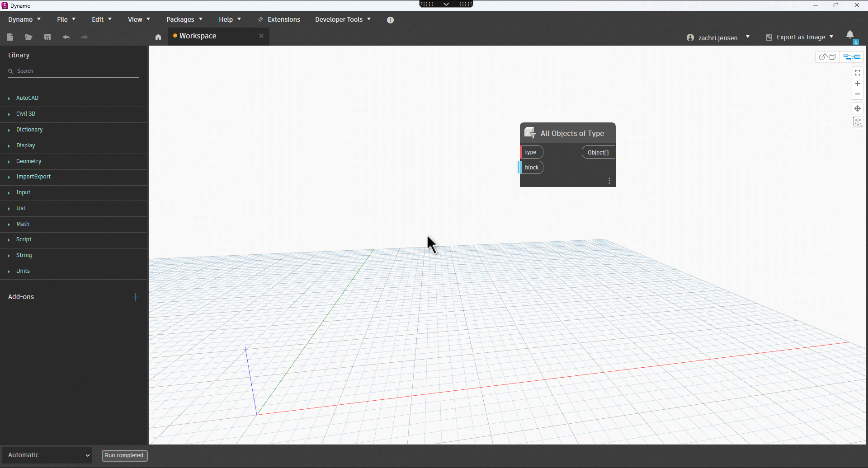Switch to graph view mode
The image size is (868, 468).
click(x=852, y=57)
